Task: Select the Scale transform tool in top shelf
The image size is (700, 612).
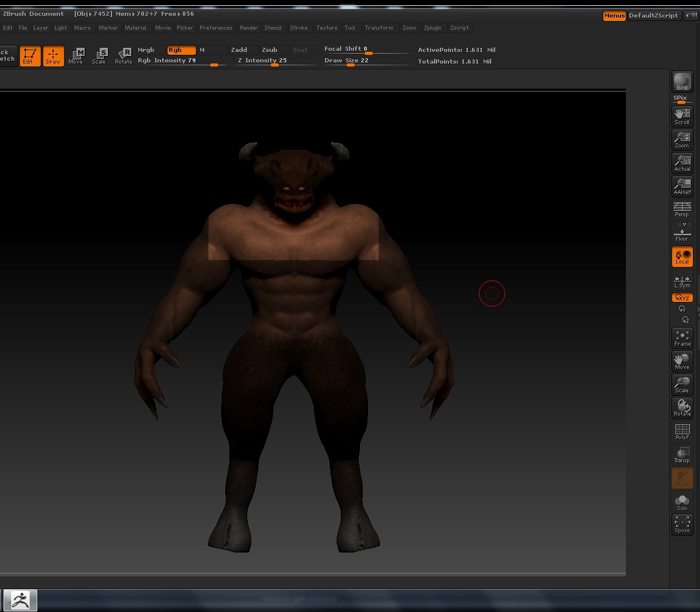Action: pos(99,56)
